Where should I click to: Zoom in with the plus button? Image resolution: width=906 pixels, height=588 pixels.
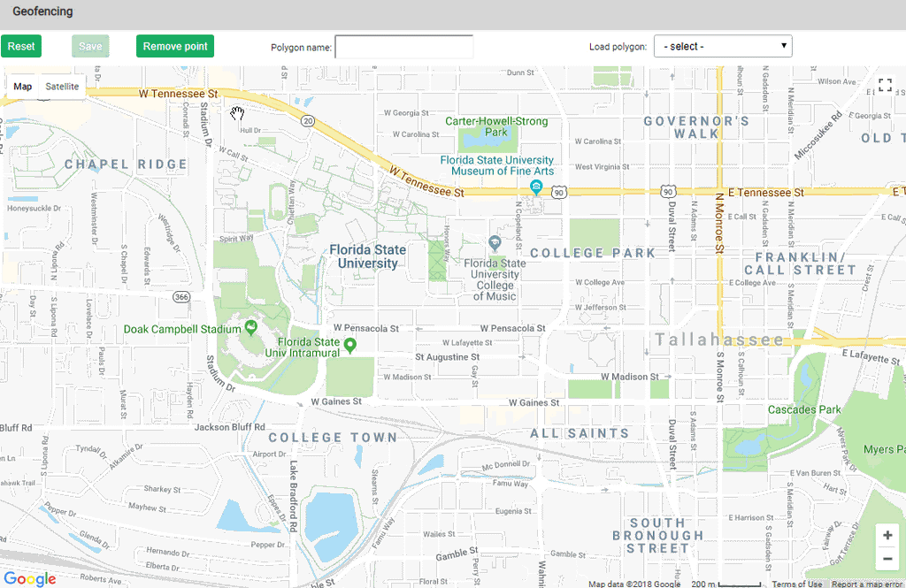pyautogui.click(x=887, y=536)
